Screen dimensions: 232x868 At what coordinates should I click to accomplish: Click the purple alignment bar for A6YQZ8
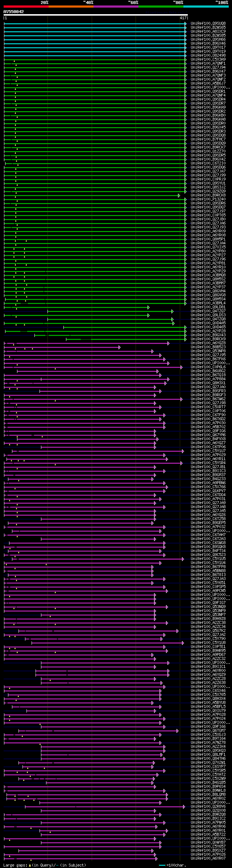point(87,343)
